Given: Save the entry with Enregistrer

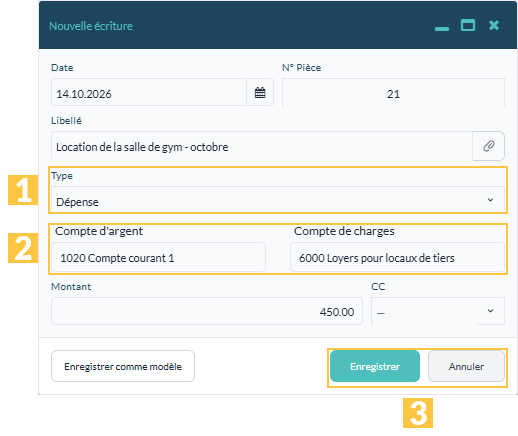Looking at the screenshot, I should coord(375,366).
